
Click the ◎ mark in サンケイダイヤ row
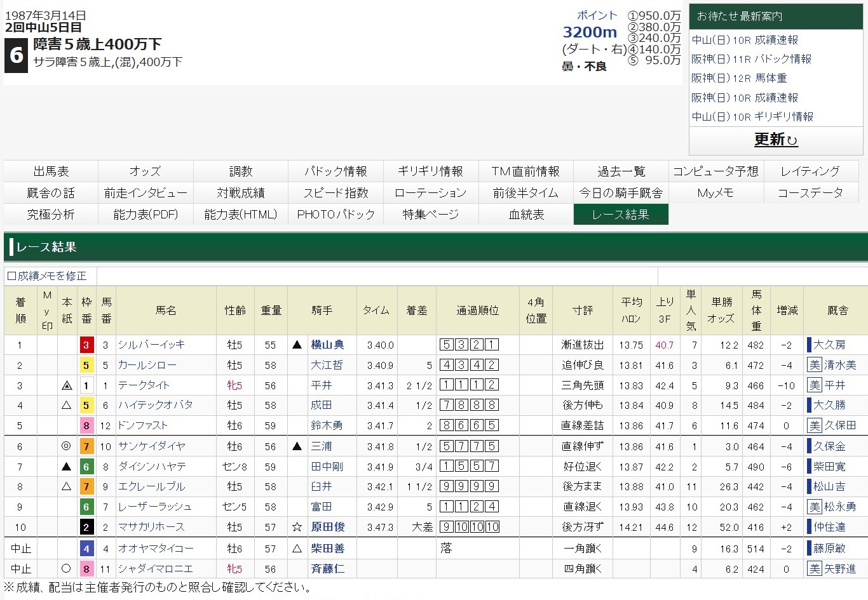coord(66,446)
